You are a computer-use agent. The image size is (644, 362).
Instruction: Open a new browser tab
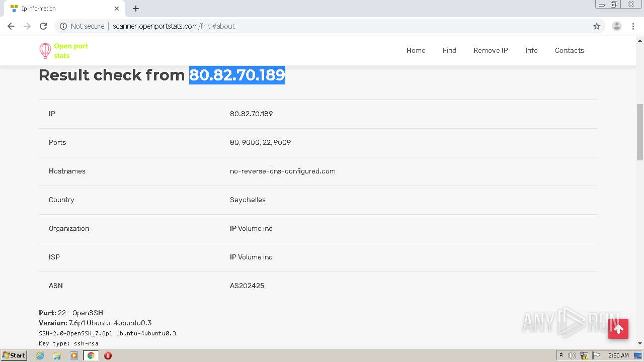136,9
